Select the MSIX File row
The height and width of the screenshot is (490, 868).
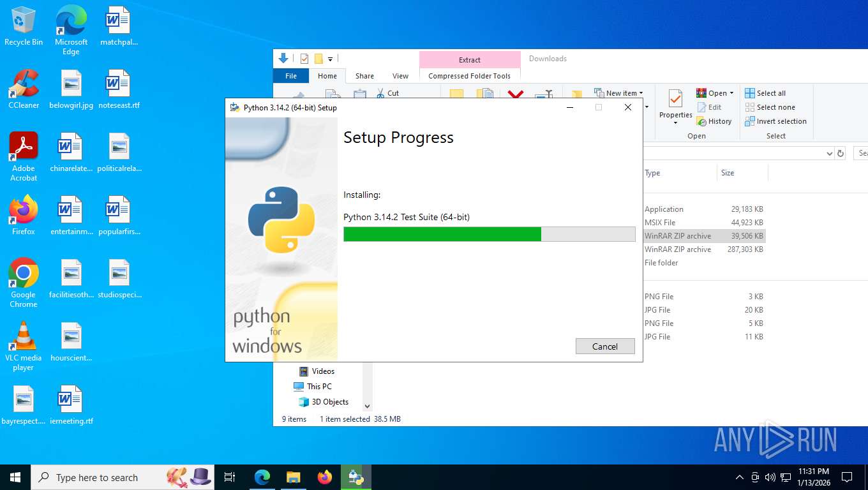click(704, 223)
